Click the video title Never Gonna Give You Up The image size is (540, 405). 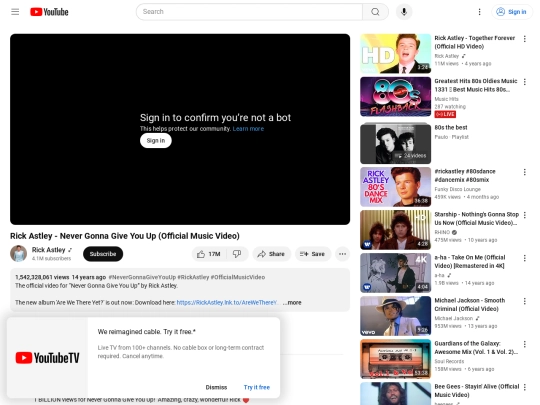tap(125, 236)
